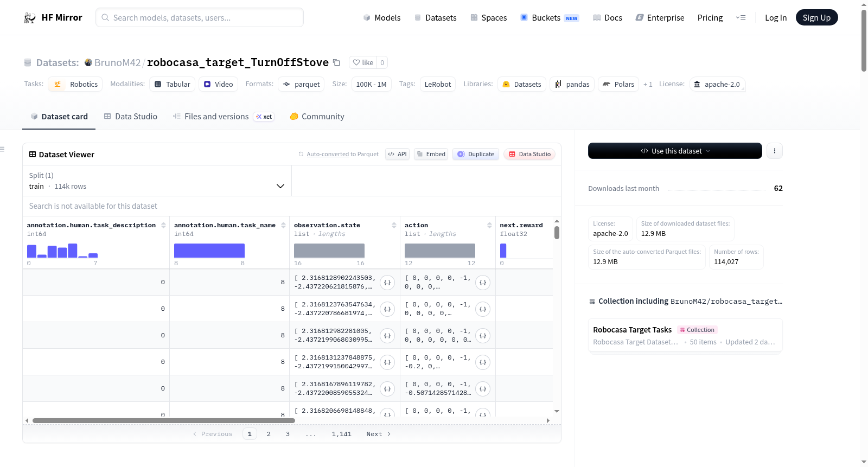Viewport: 868px width, 467px height.
Task: Click the HF Mirror logo
Action: coord(53,17)
